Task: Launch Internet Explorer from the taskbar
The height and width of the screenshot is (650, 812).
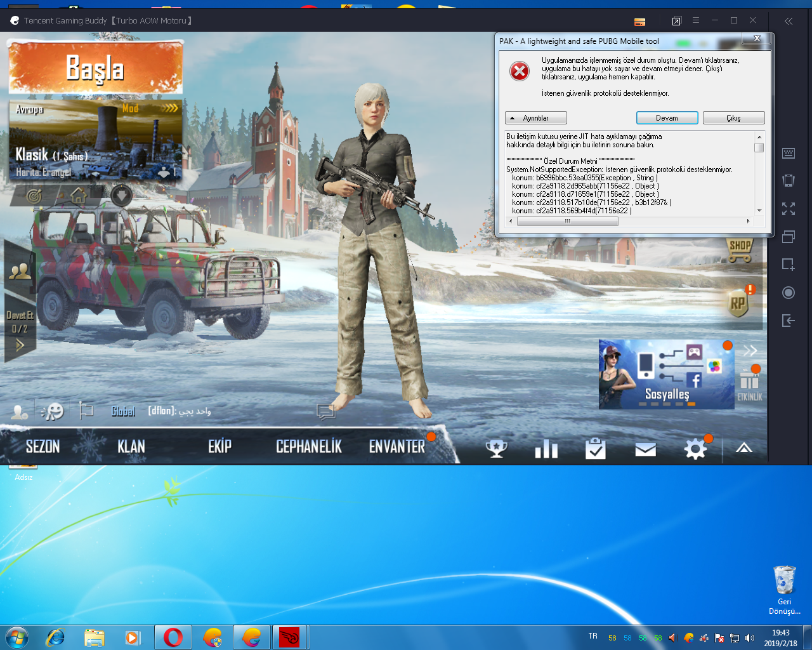Action: [x=55, y=637]
